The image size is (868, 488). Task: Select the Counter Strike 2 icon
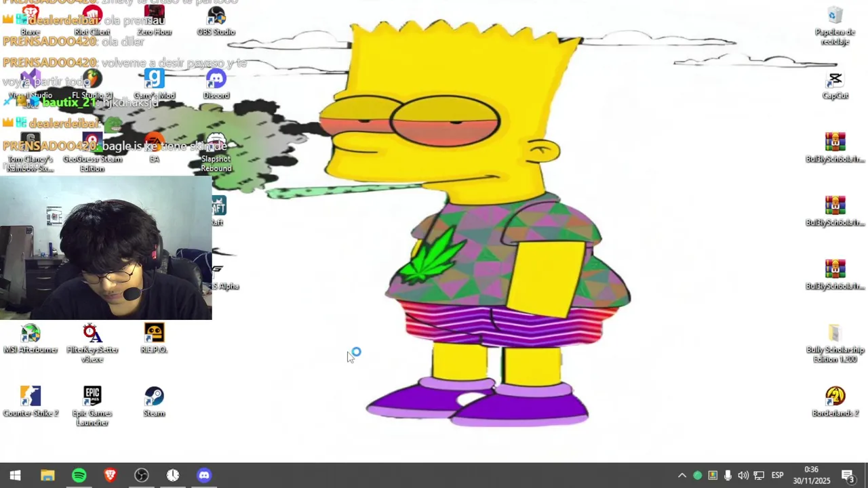coord(31,401)
